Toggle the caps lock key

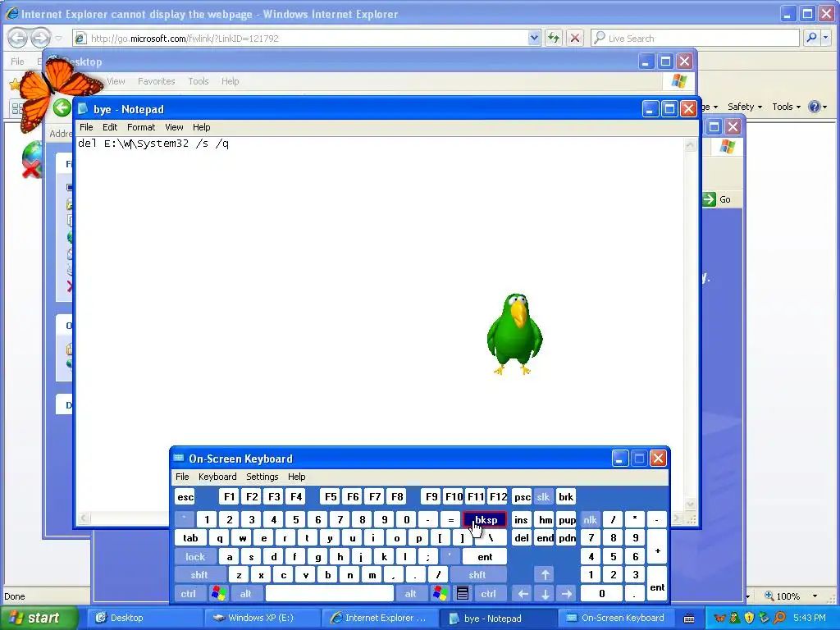pos(195,557)
